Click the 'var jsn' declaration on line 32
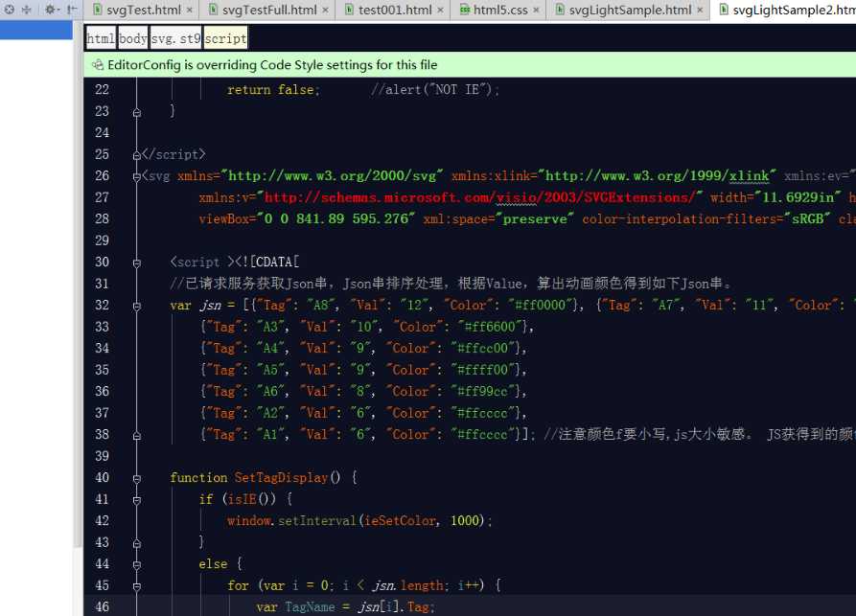Viewport: 856px width, 616px height. pyautogui.click(x=196, y=305)
